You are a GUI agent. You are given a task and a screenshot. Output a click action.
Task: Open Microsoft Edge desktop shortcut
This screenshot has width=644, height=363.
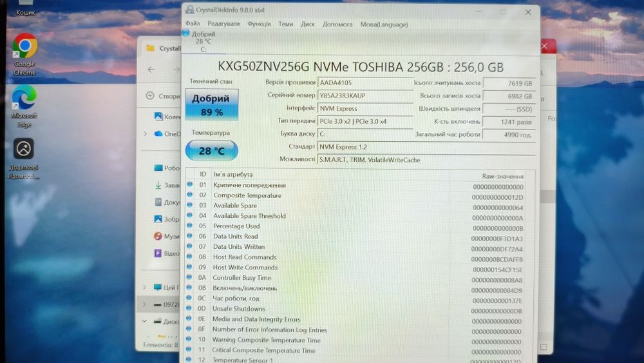[x=24, y=106]
